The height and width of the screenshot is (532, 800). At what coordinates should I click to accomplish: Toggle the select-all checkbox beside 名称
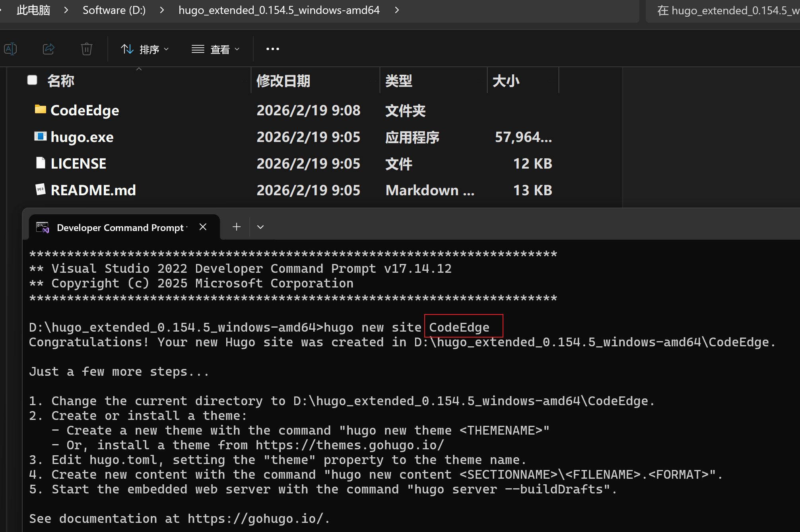point(32,80)
